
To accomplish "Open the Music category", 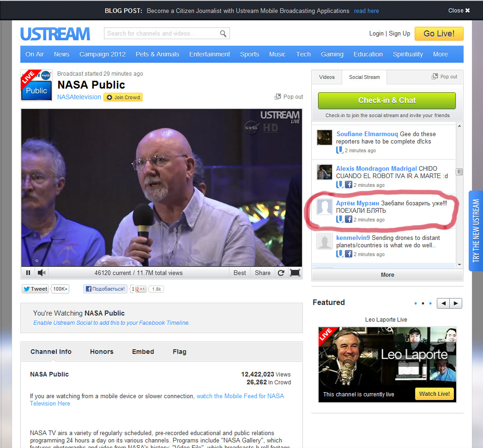I will point(277,54).
